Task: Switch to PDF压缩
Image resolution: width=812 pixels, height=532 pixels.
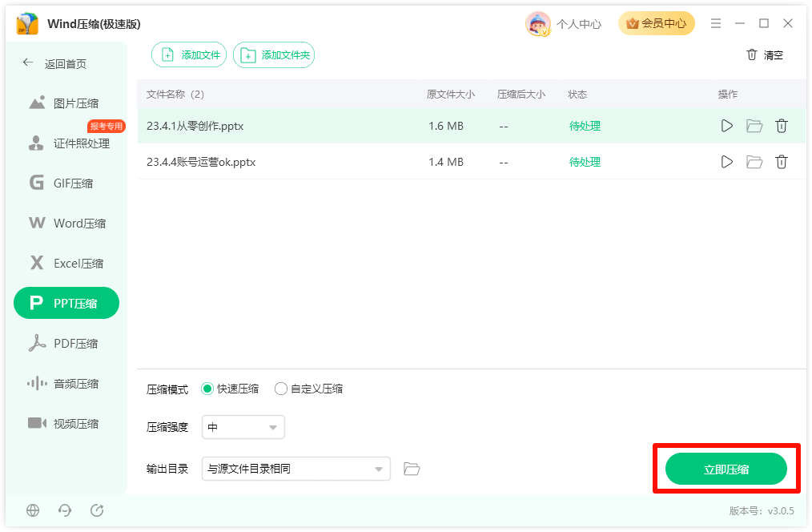Action: [x=66, y=344]
